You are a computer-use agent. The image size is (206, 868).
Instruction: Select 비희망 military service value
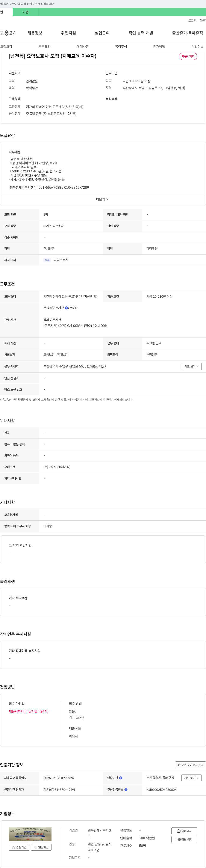click(x=48, y=526)
